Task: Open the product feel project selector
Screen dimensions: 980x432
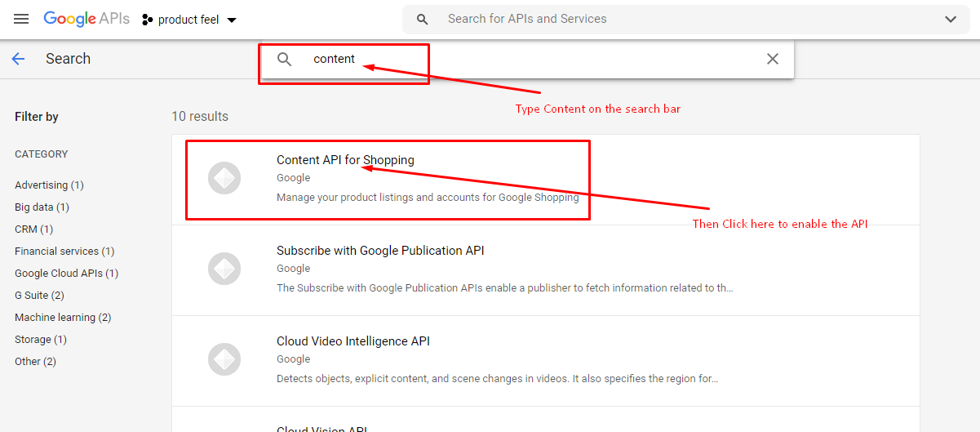Action: (189, 20)
